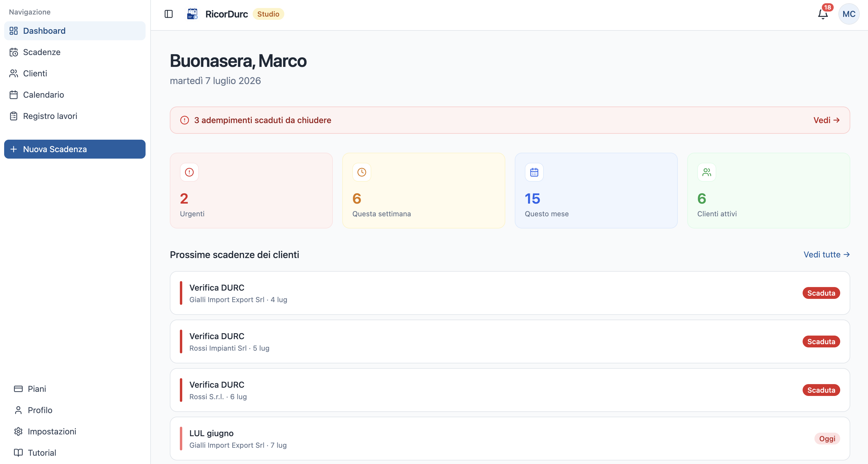Screen dimensions: 868x464
Task: Click the 'Prossime scadenze dei clienti' heading
Action: [235, 254]
